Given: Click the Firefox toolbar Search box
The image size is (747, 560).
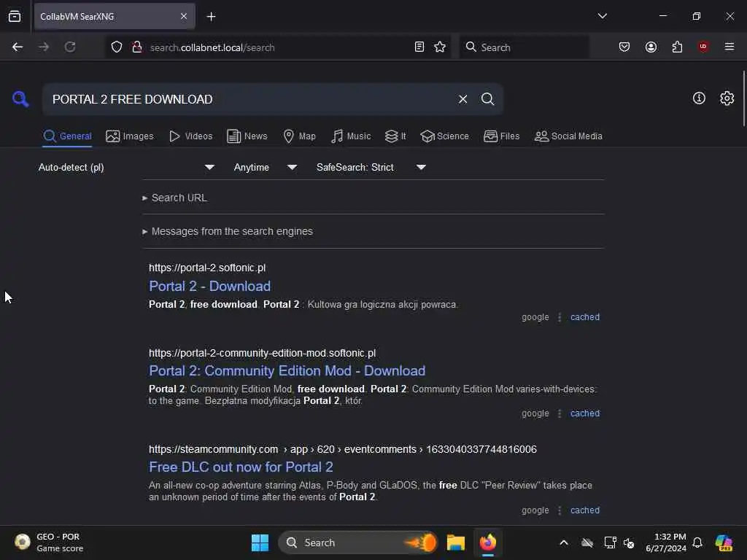Looking at the screenshot, I should point(524,47).
